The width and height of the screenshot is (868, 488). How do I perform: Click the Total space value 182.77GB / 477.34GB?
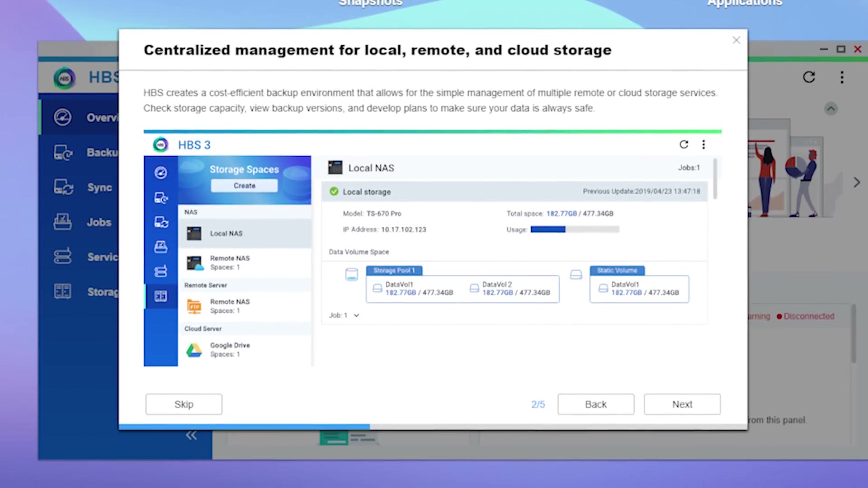[x=580, y=214]
